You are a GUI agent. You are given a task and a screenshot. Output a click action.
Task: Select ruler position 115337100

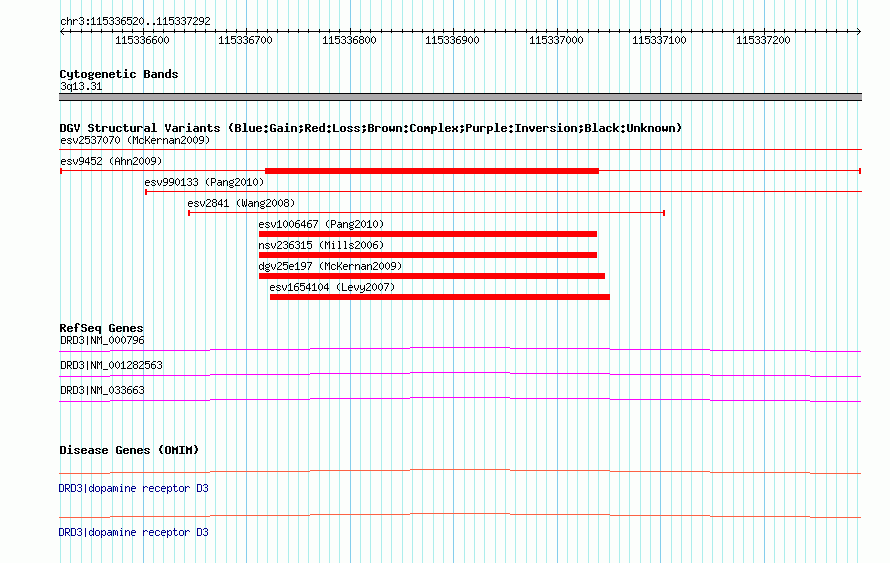tap(660, 40)
